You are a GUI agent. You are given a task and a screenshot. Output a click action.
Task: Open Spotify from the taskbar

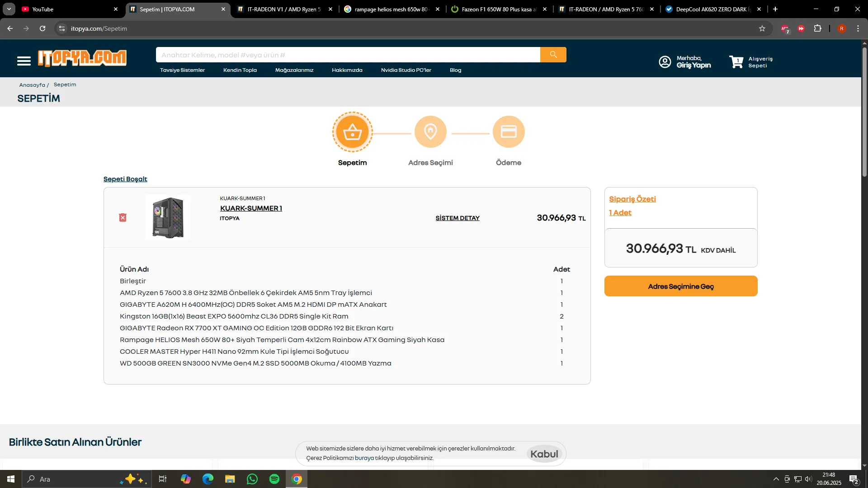click(x=274, y=479)
